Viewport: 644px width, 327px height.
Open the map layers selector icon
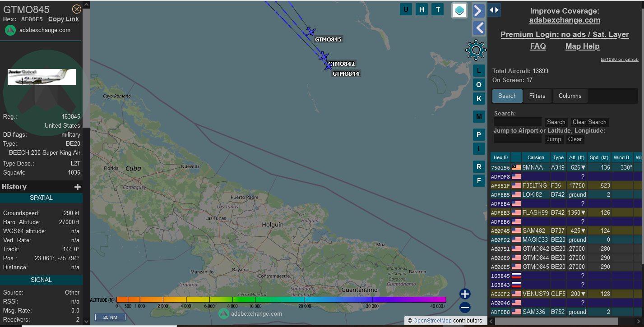(x=459, y=10)
